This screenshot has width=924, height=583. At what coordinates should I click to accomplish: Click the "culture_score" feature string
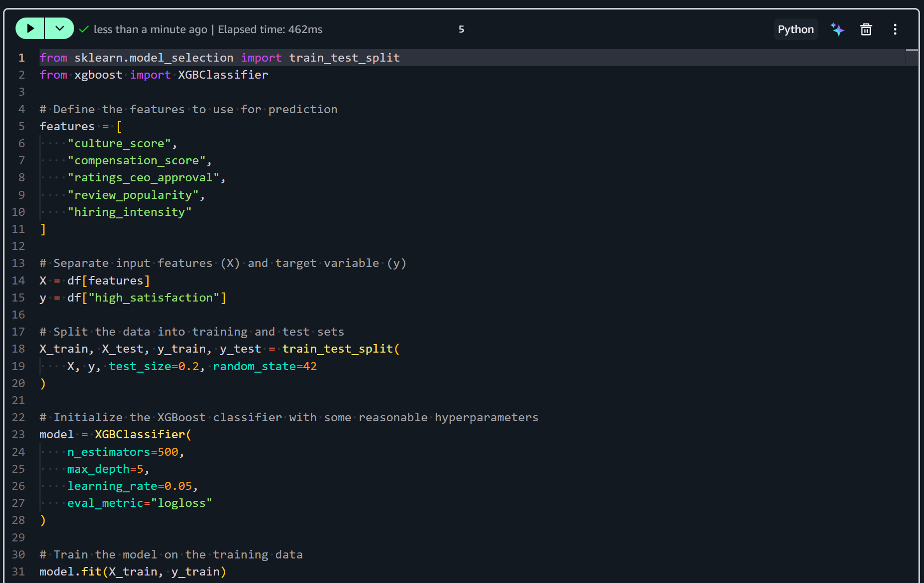coord(119,143)
